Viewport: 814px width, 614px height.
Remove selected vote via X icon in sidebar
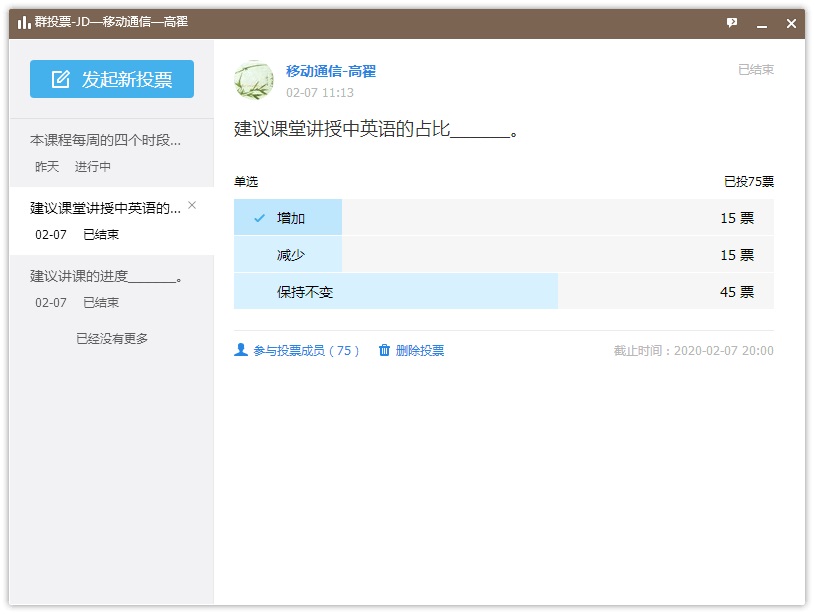[x=192, y=205]
